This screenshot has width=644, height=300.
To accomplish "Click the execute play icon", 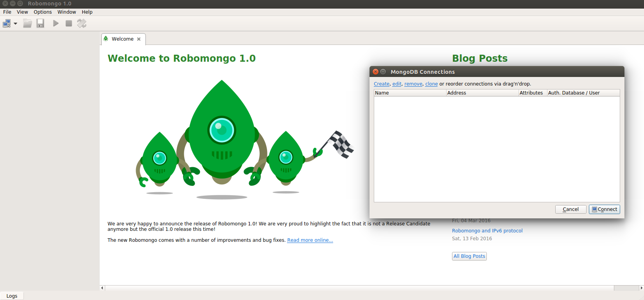I will point(56,23).
